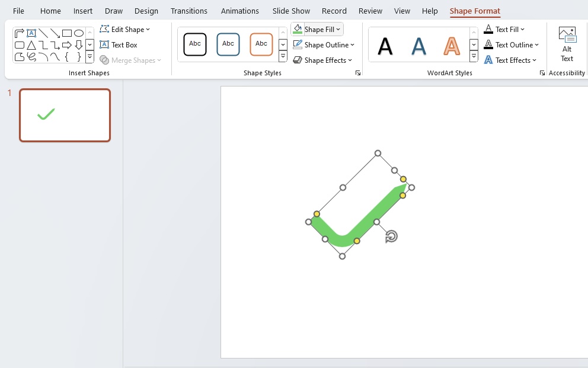Expand the WordArt Styles gallery

(x=474, y=56)
